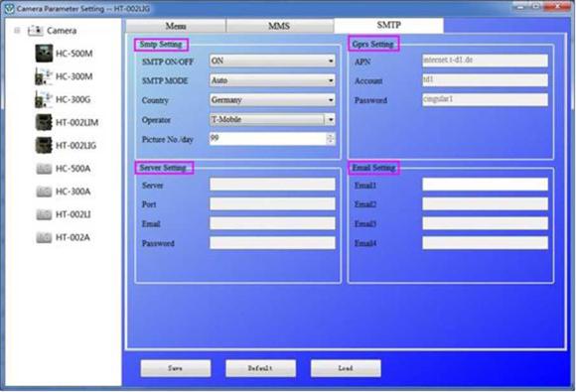Collapse the Camera tree node

pos(17,31)
